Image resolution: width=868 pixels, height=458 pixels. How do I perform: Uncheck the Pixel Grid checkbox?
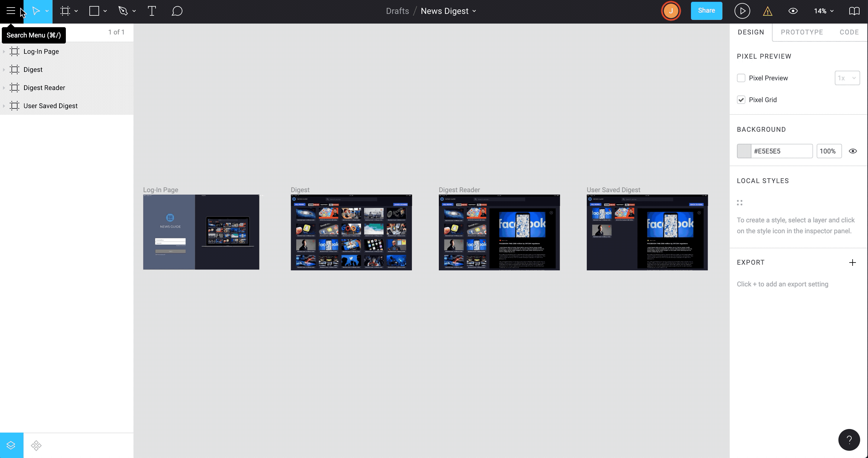point(741,100)
